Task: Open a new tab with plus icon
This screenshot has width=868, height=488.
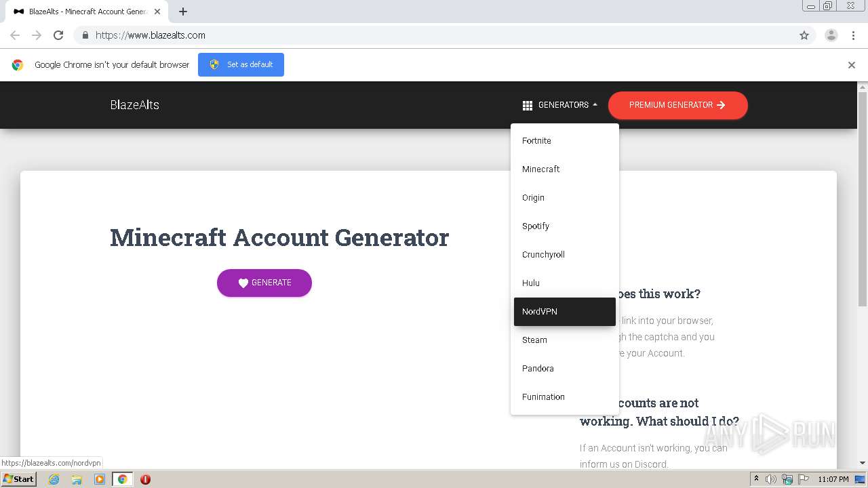Action: tap(183, 12)
